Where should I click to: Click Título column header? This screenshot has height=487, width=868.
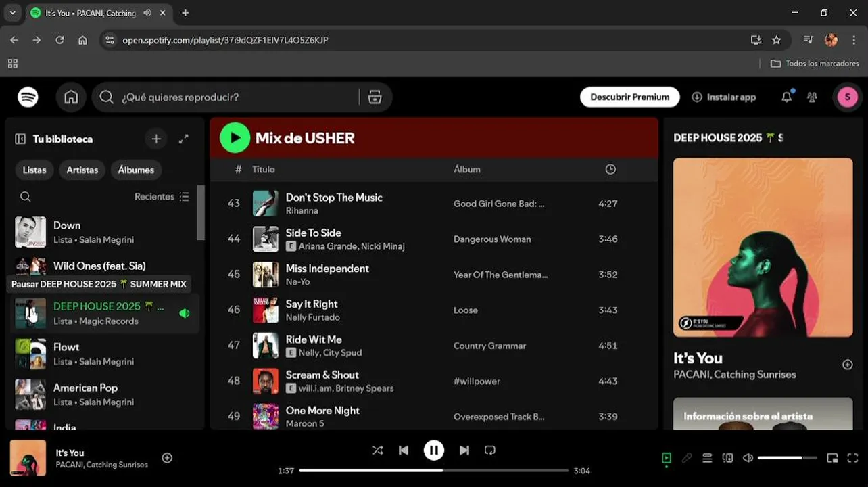pyautogui.click(x=264, y=169)
